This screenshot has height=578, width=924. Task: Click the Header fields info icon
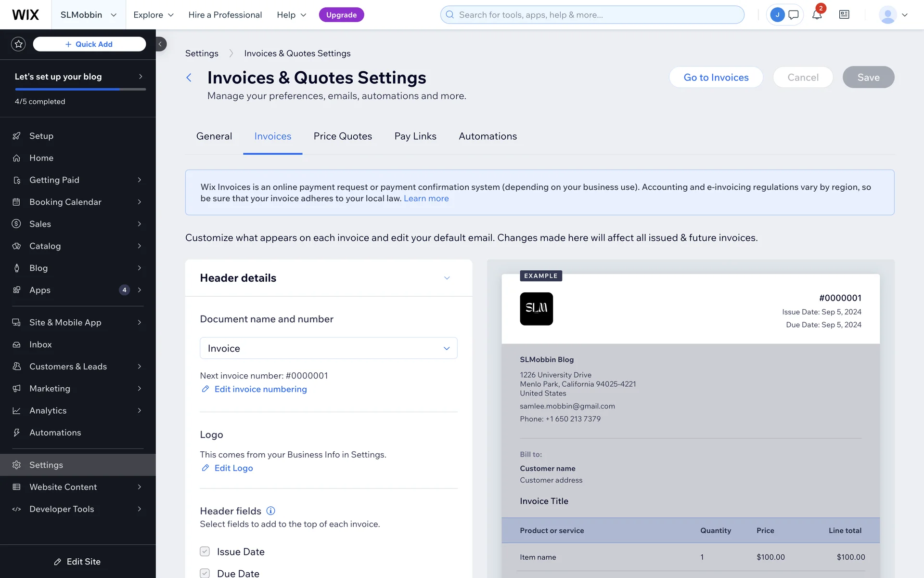point(271,511)
